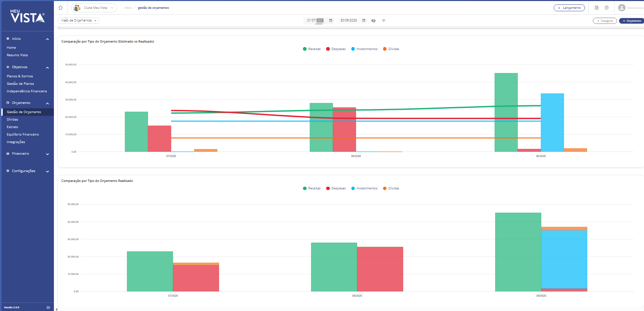This screenshot has width=644, height=311.
Task: Open the help question mark icon
Action: (x=606, y=7)
